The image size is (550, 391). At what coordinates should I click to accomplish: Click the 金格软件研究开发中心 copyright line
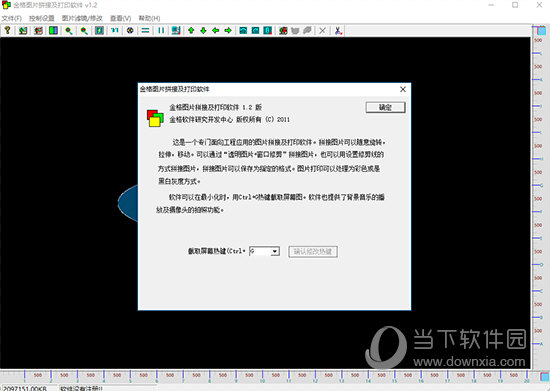coord(230,120)
